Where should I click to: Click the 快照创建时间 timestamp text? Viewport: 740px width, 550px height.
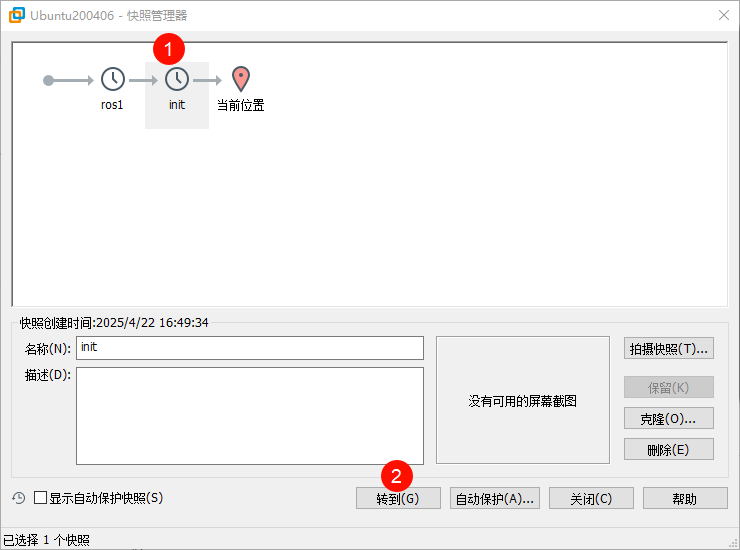pos(114,322)
